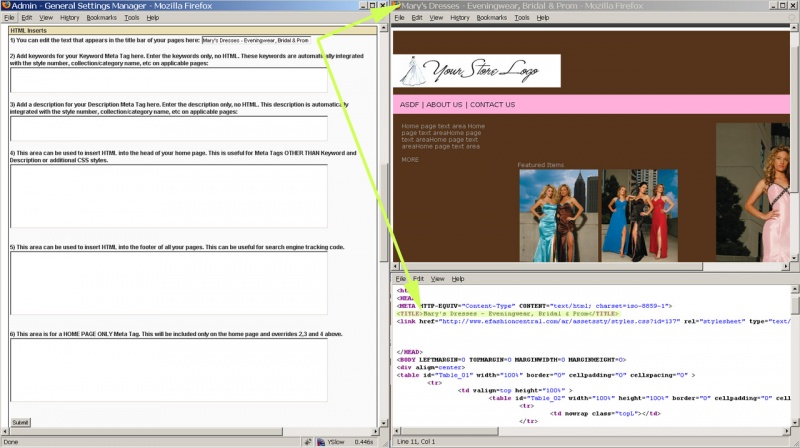Click scroll-up arrow in store page scrollbar
Image resolution: width=800 pixels, height=448 pixels.
coord(793,30)
